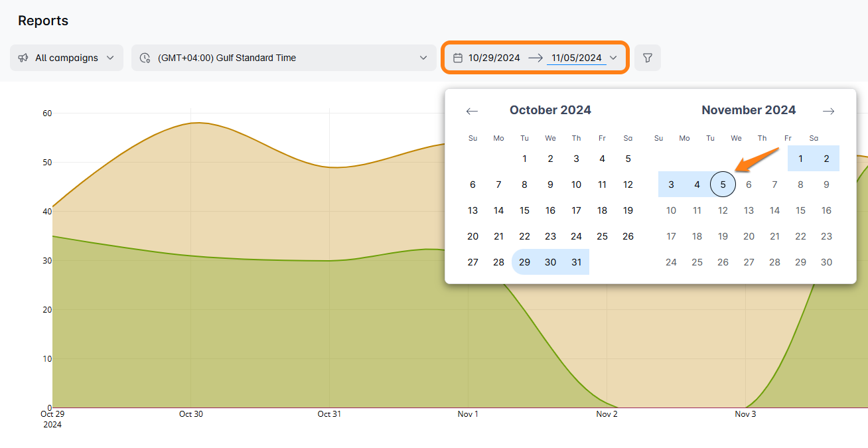Expand the Gulf Standard Time timezone selector
Screen dimensions: 868x448
point(283,58)
